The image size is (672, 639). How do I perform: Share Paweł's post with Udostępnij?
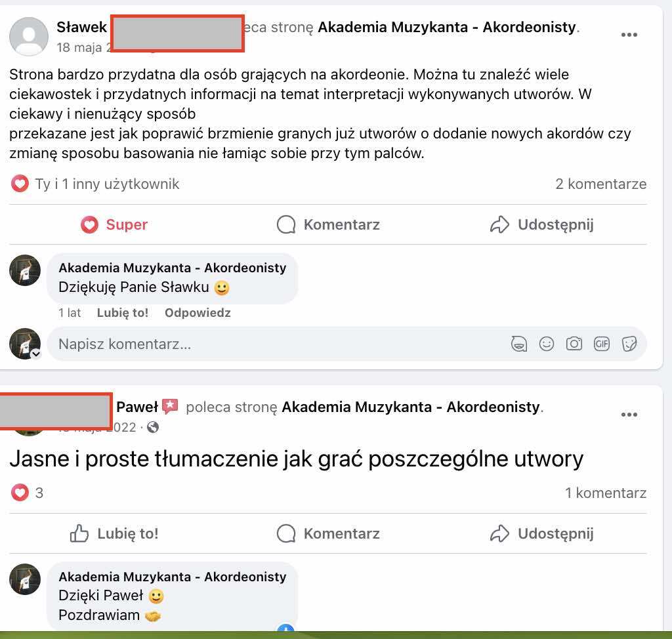point(542,533)
